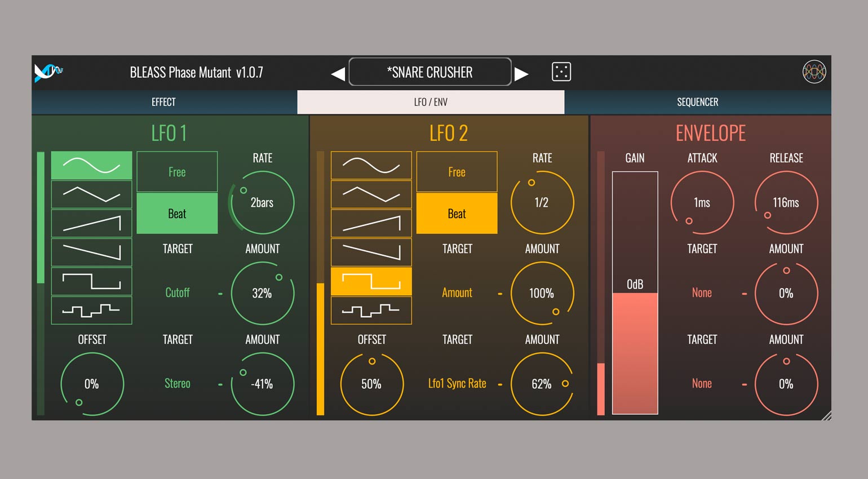Set LFO 2 to Free mode
Screen dimensions: 868x479
tap(457, 172)
